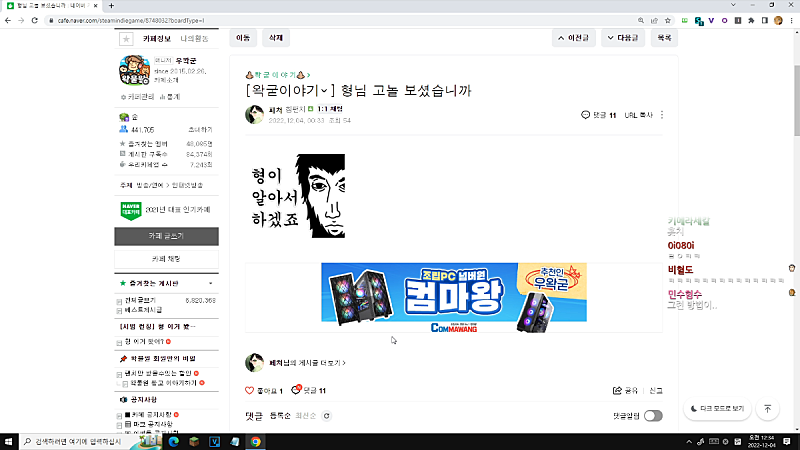Open the 베스트게시글 board
Viewport: 800px width, 450px height.
pos(143,310)
